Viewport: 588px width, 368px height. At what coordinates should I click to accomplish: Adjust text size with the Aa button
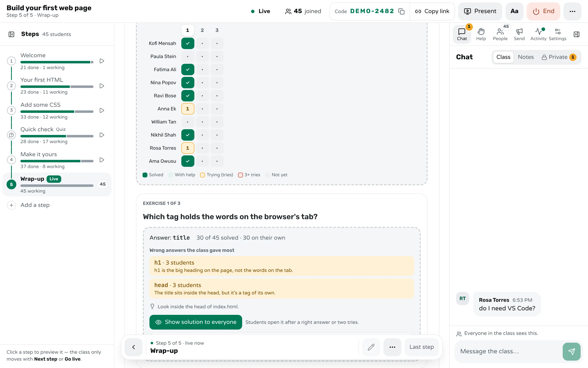point(514,11)
